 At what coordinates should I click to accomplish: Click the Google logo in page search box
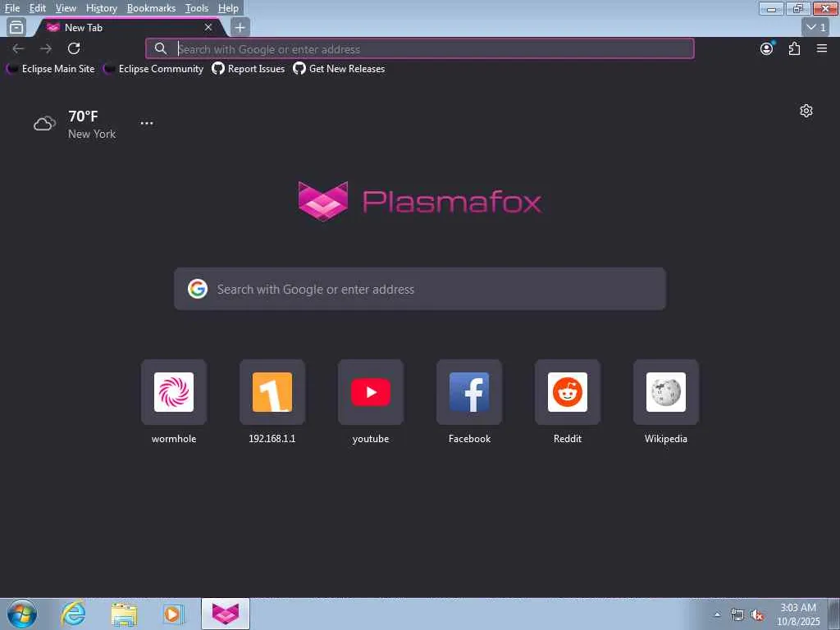point(198,290)
